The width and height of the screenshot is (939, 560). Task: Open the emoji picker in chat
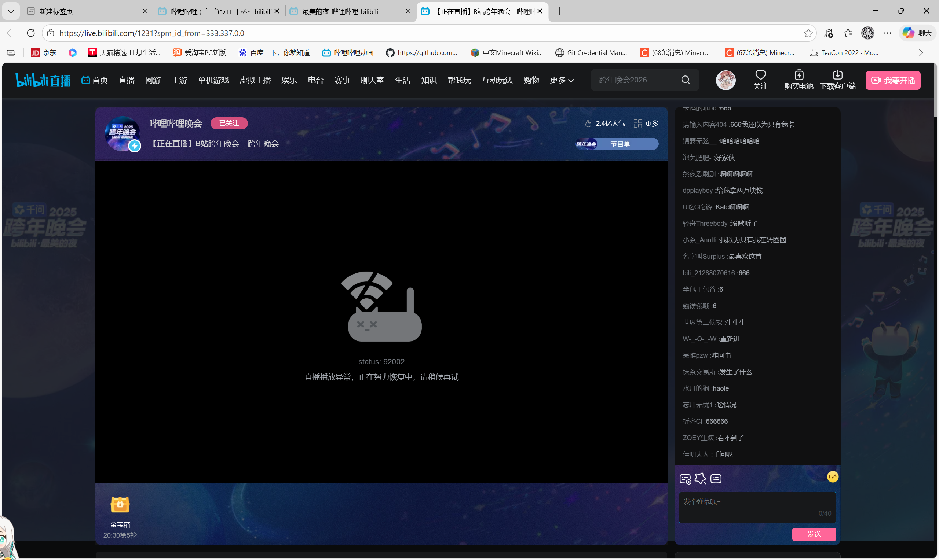[x=832, y=477]
